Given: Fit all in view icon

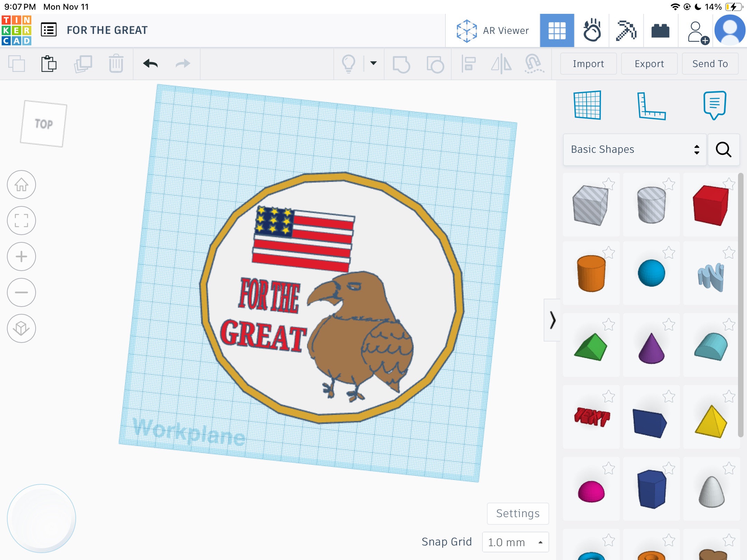Looking at the screenshot, I should pos(21,221).
